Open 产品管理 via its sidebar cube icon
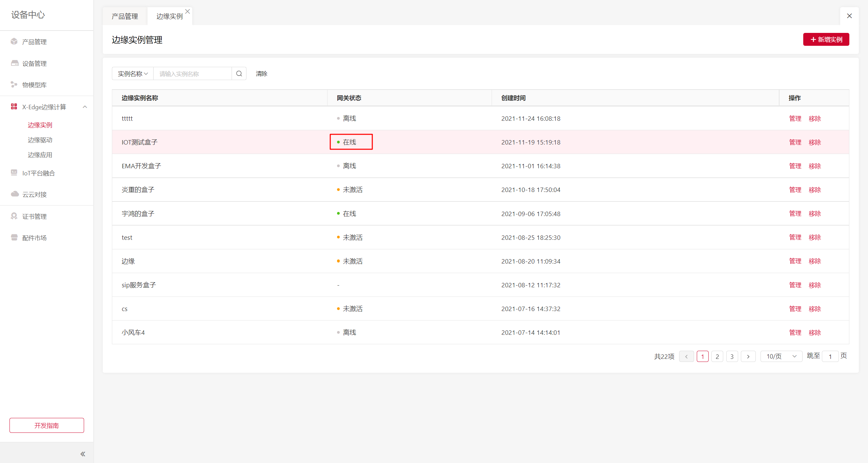This screenshot has width=868, height=463. [14, 41]
